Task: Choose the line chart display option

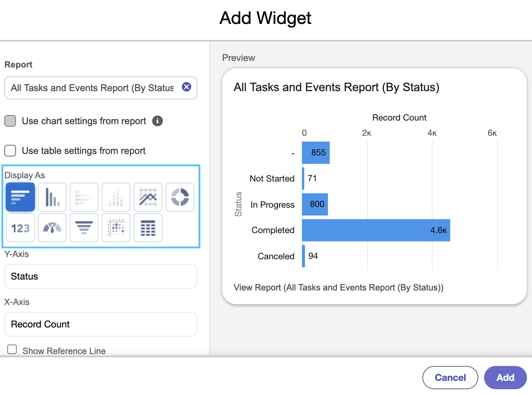Action: tap(148, 197)
